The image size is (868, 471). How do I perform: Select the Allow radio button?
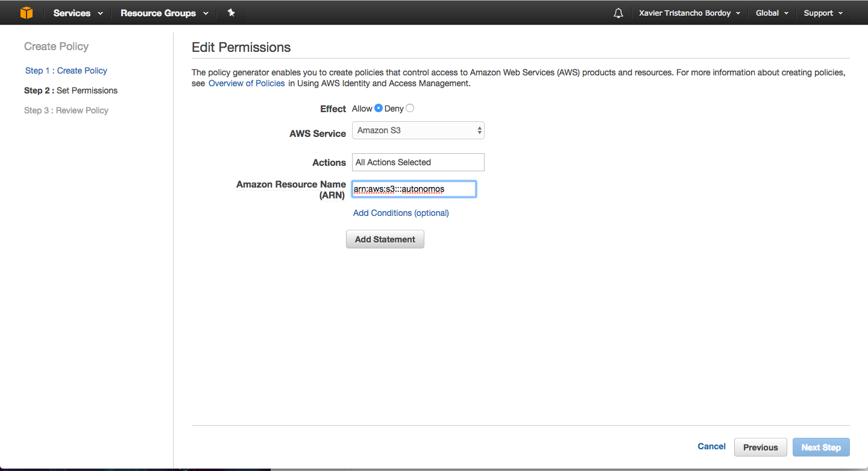click(379, 108)
